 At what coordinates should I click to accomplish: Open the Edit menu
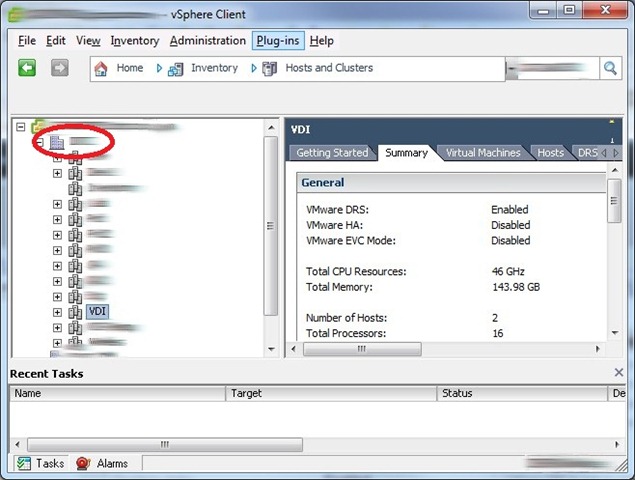pyautogui.click(x=56, y=41)
